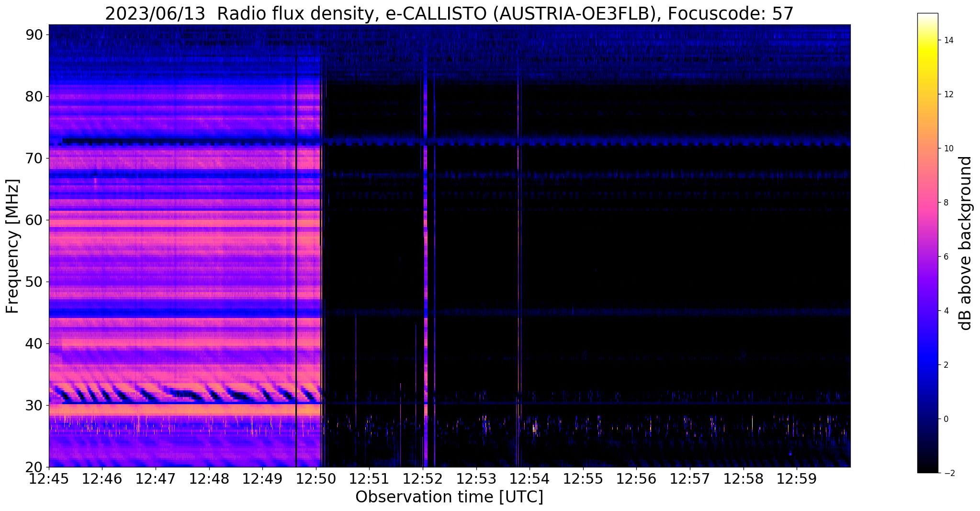980x511 pixels.
Task: Click the 12:47 time tick label
Action: 156,478
